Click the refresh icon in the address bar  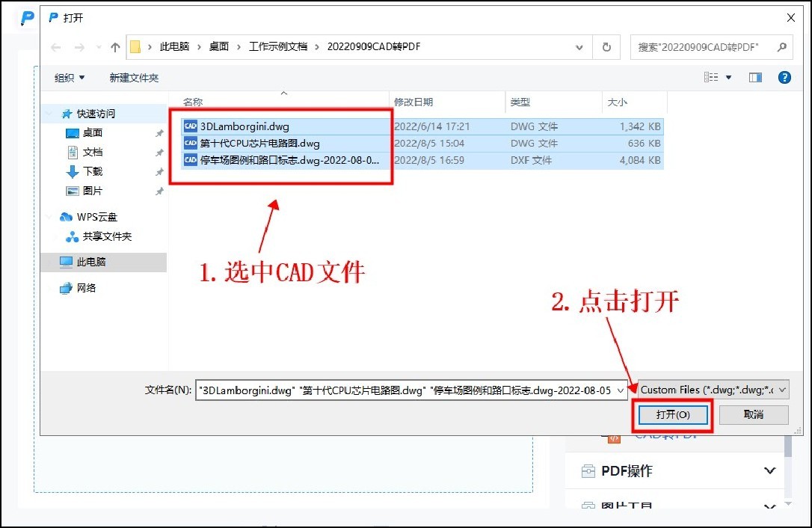click(x=606, y=46)
